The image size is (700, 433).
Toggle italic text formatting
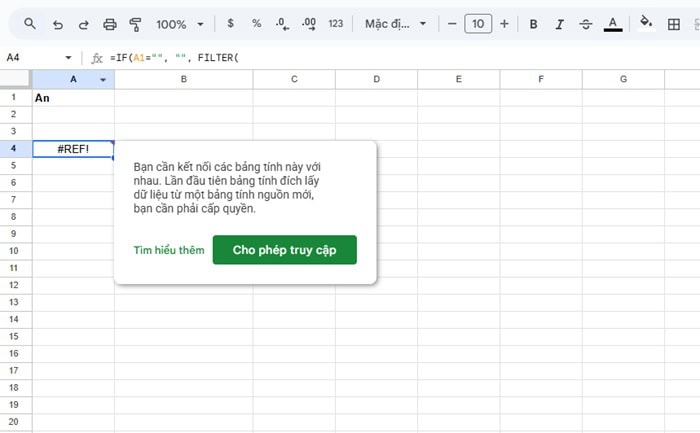point(559,23)
